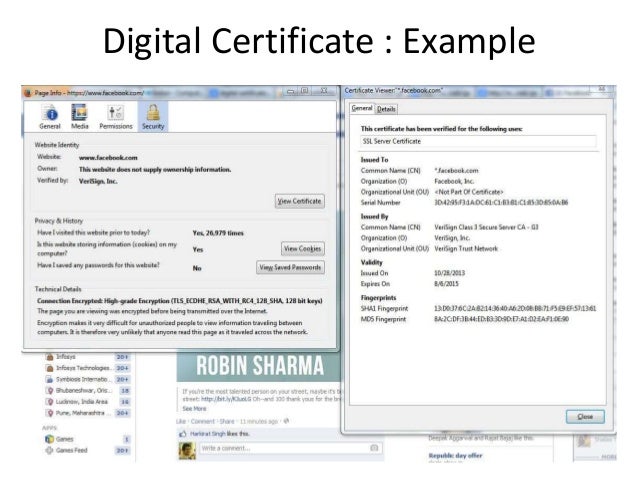
Task: Click the Lucknow, India Area pin icon
Action: click(50, 402)
